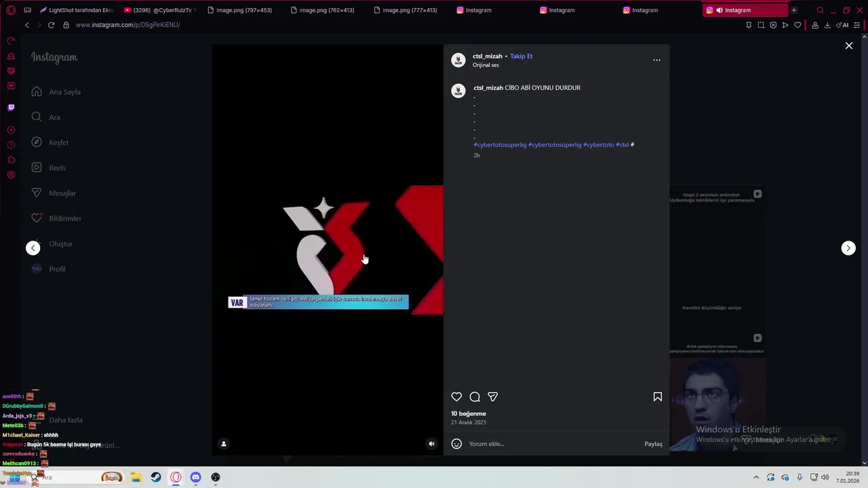Open Discord from taskbar
The height and width of the screenshot is (488, 868).
195,477
